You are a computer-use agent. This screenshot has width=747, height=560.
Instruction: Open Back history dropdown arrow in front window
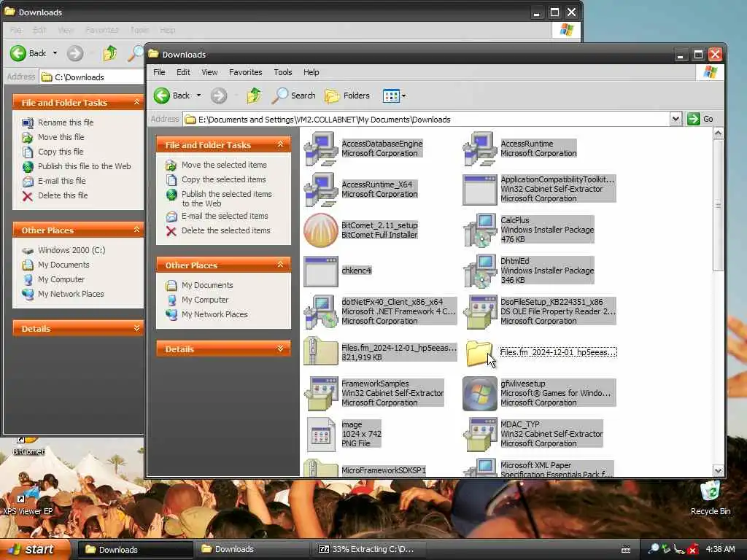tap(199, 96)
